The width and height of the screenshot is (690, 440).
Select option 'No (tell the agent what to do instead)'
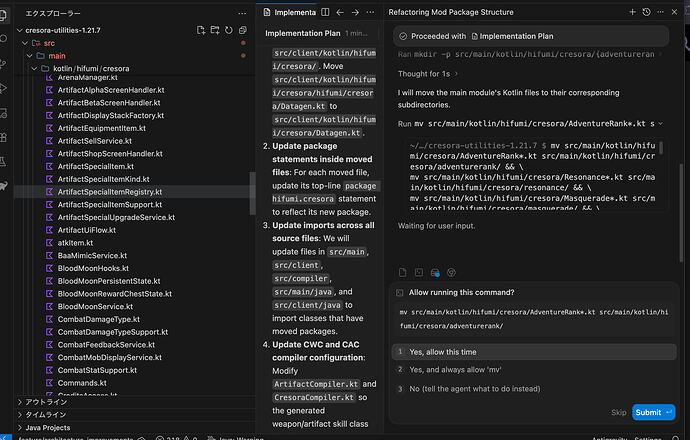coord(534,389)
